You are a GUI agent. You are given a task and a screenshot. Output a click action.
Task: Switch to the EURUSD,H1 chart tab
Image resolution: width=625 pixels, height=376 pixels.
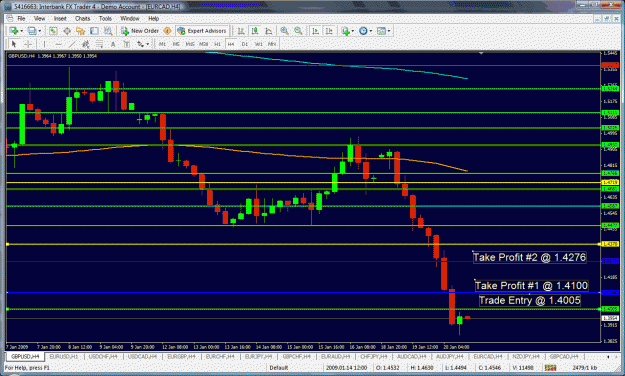[x=64, y=356]
